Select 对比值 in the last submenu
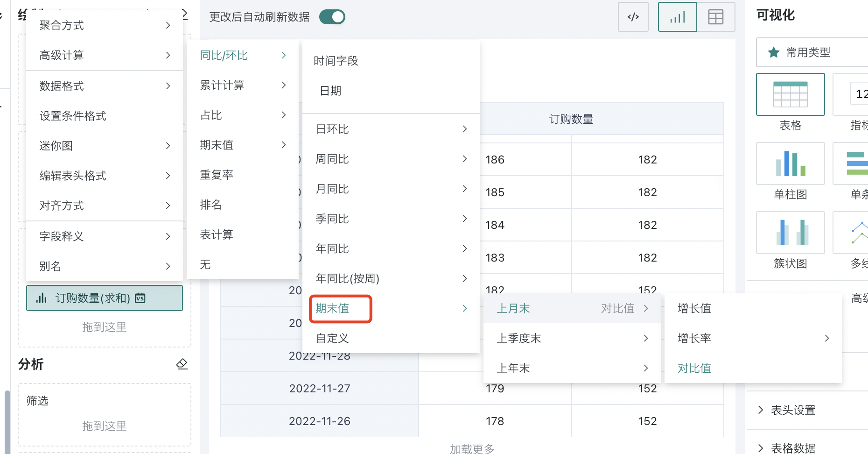 694,368
